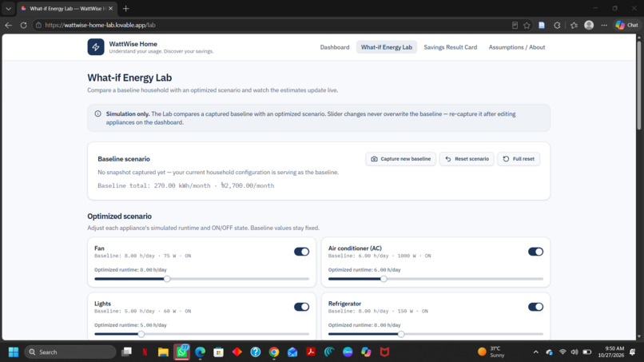Screen dimensions: 644x362
Task: Open the Copilot Chat button
Action: pyautogui.click(x=626, y=25)
